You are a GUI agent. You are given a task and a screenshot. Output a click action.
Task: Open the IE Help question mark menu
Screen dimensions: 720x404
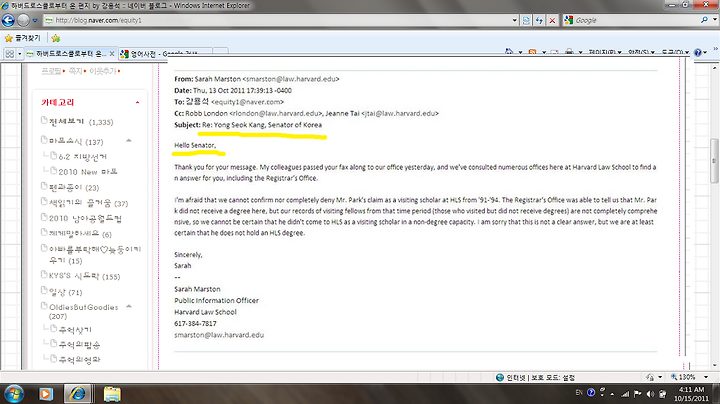pyautogui.click(x=698, y=52)
